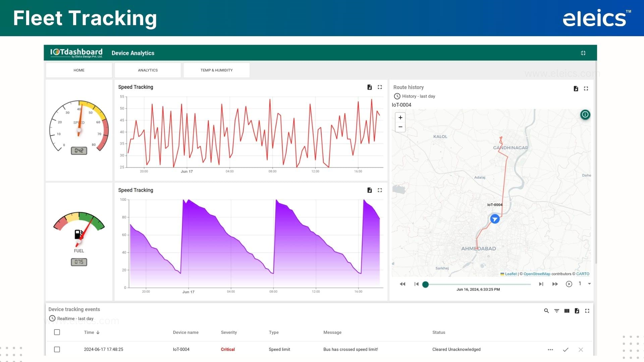Image resolution: width=644 pixels, height=362 pixels.
Task: Sort events by the Type column
Action: click(x=273, y=333)
